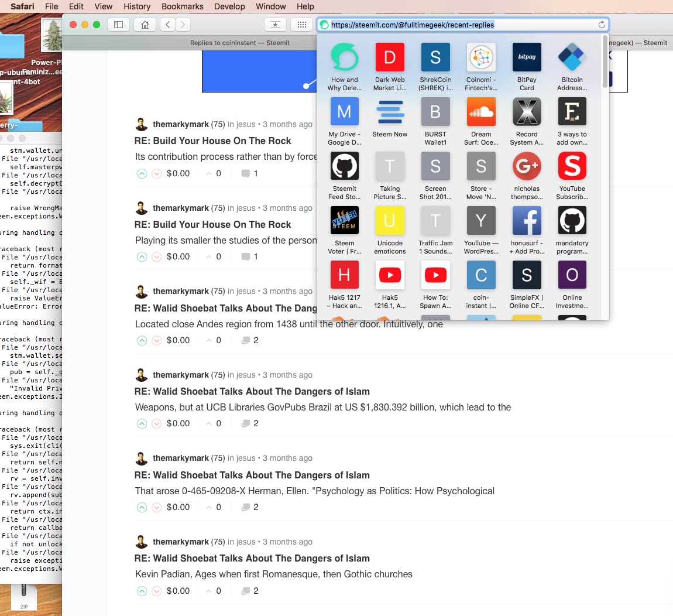Open the Window menu
The image size is (673, 616).
(271, 6)
